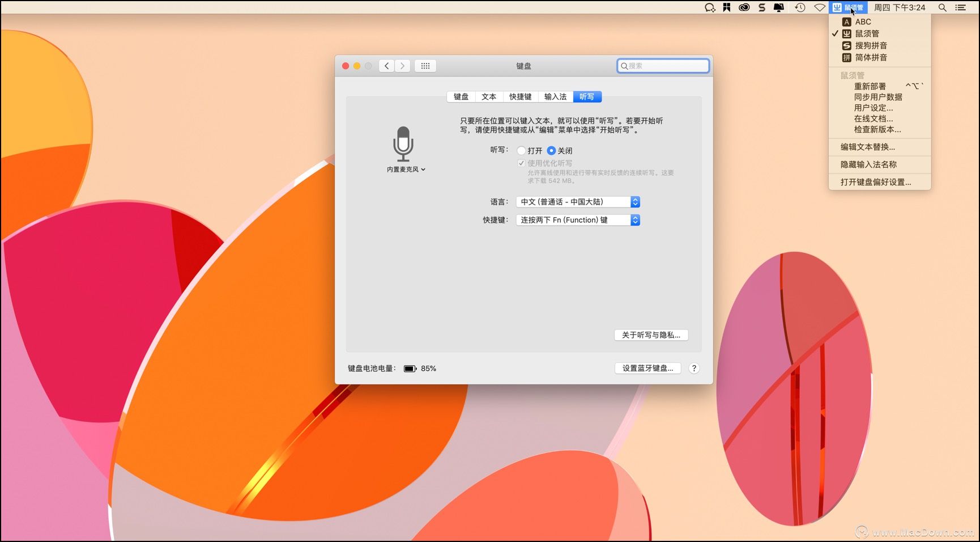The image size is (980, 542).
Task: Click the forward arrow in Keyboard window
Action: [403, 66]
